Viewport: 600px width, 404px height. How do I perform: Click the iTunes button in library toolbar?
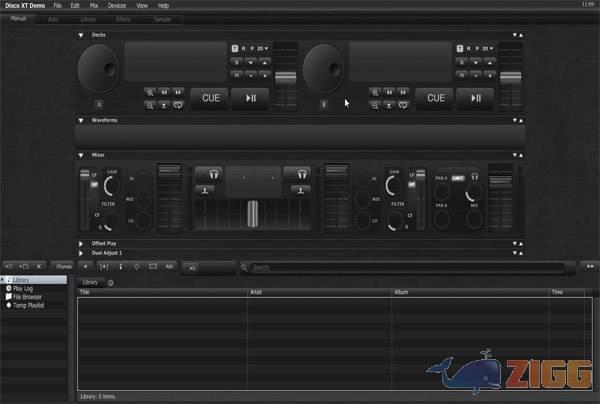pyautogui.click(x=63, y=267)
